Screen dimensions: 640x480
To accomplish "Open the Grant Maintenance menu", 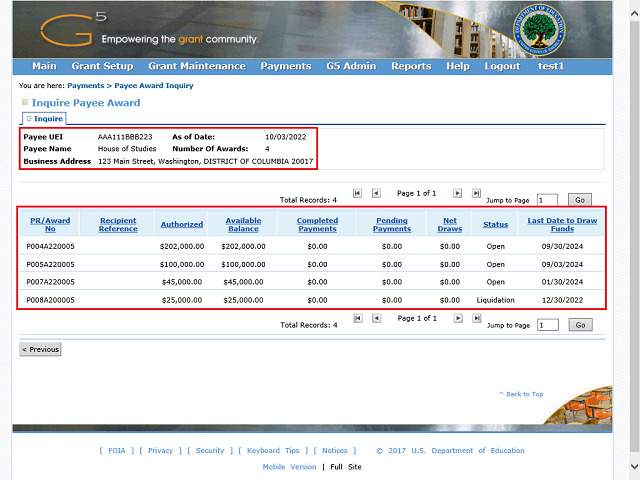I will (196, 66).
